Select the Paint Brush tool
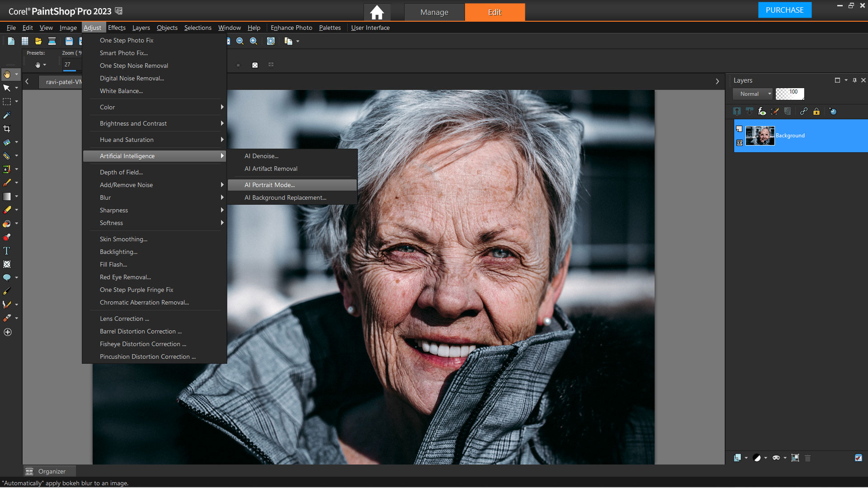This screenshot has width=868, height=488. (x=7, y=183)
